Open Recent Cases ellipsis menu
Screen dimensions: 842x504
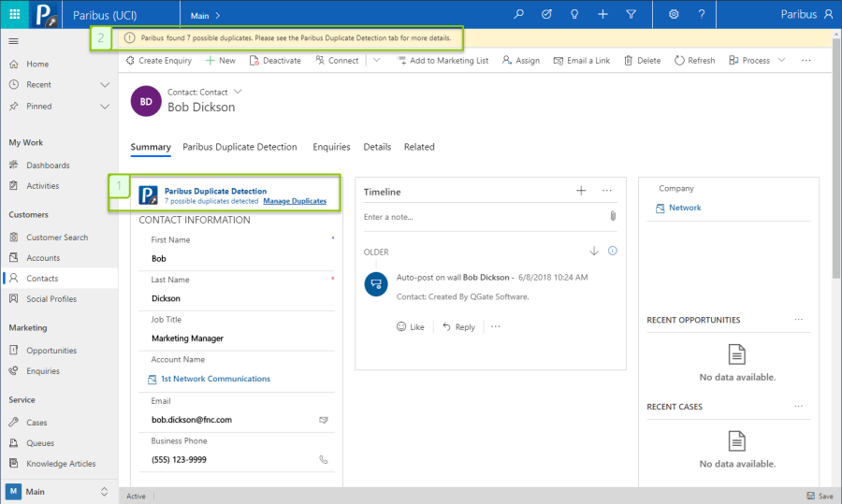coord(799,407)
